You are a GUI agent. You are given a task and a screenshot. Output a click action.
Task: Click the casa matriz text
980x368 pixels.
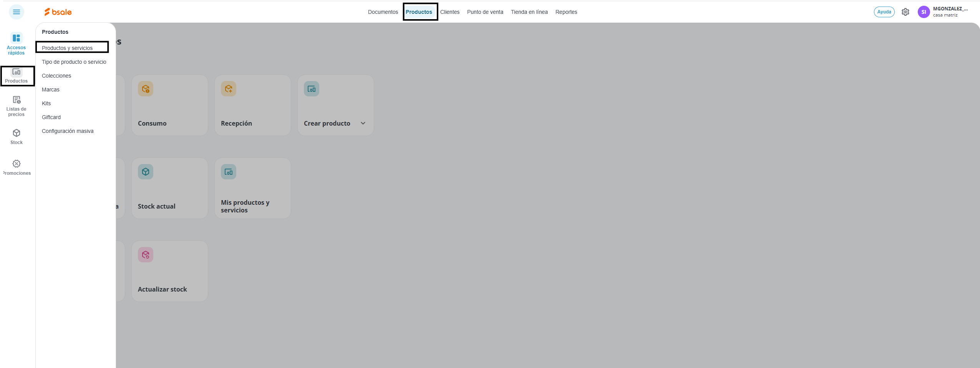945,15
